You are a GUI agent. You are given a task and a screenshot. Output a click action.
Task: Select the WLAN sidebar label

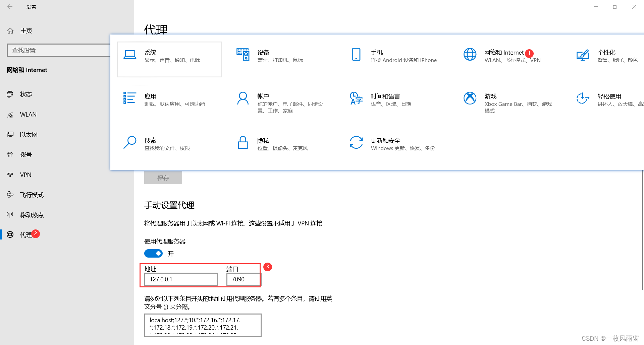[x=28, y=115]
